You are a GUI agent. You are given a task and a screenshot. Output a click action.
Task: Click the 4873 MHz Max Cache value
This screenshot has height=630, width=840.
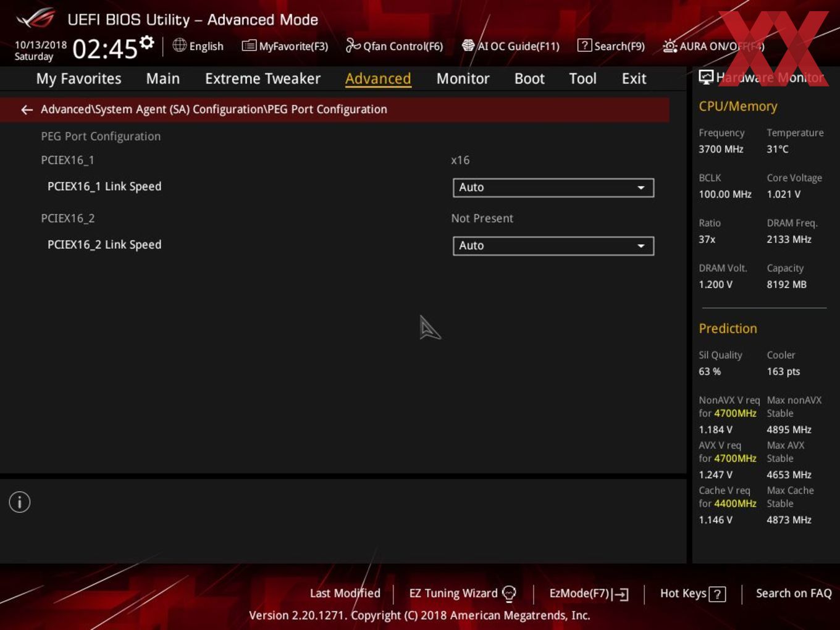(x=789, y=520)
